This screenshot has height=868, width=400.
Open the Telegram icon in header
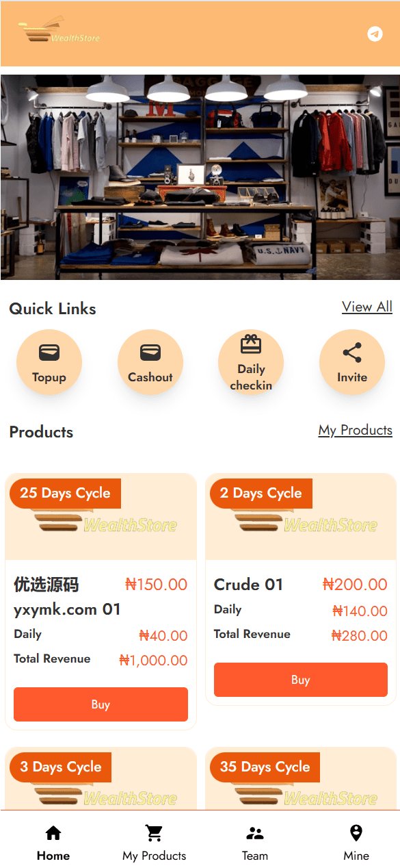pyautogui.click(x=375, y=34)
